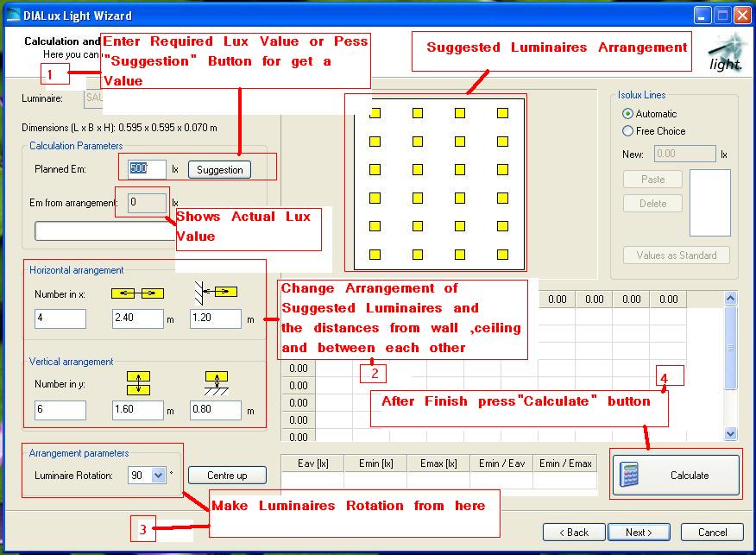Screen dimensions: 756x555
Task: Click the calculator icon on the Calculate button
Action: (631, 474)
